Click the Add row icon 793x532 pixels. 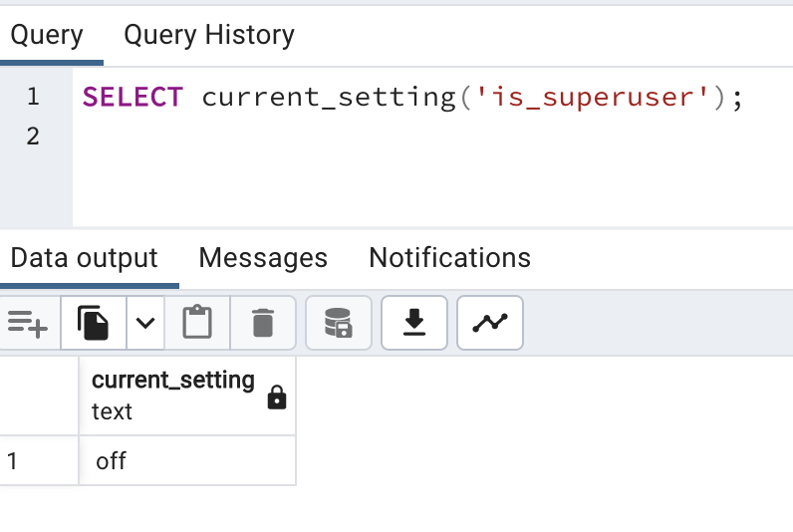27,323
